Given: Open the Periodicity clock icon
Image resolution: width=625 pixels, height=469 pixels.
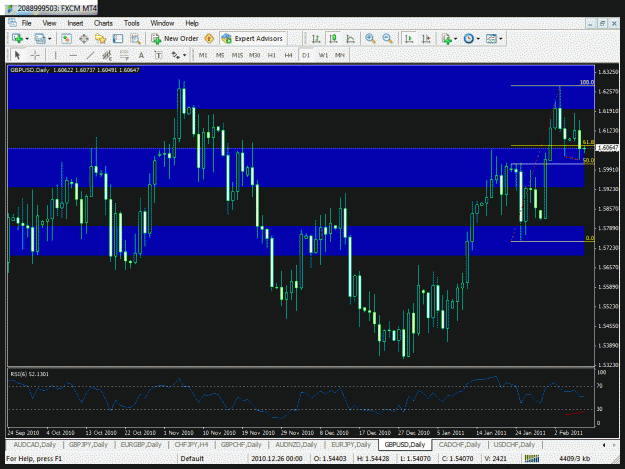Looking at the screenshot, I should (469, 39).
